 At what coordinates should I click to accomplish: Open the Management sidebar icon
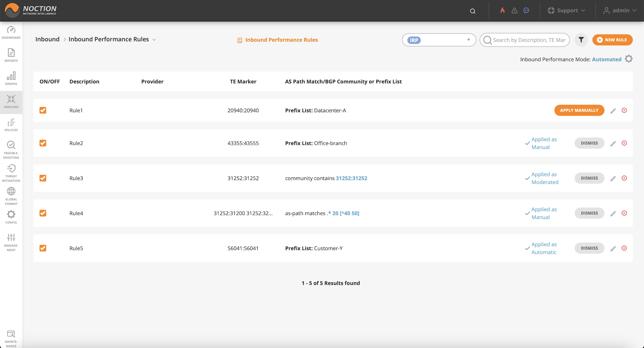(x=11, y=242)
